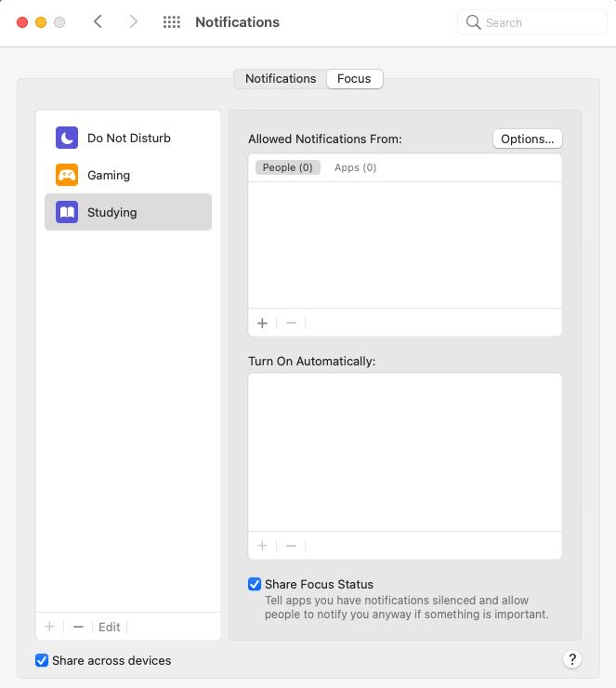616x688 pixels.
Task: Show all preferences grid icon
Action: pos(171,21)
